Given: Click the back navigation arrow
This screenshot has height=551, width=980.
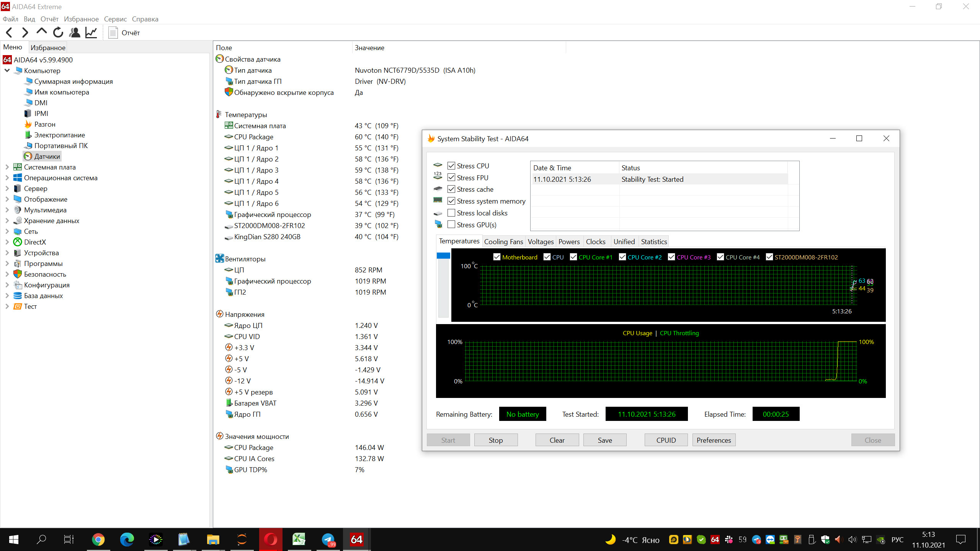Looking at the screenshot, I should 9,33.
